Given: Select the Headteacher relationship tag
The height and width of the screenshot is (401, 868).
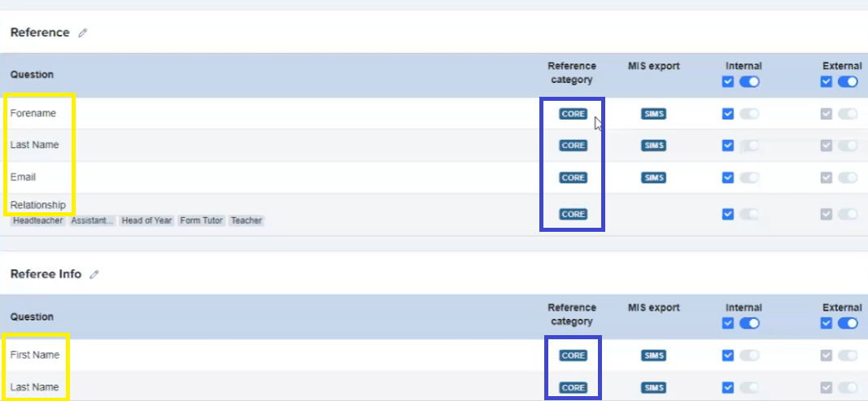Looking at the screenshot, I should click(x=37, y=220).
